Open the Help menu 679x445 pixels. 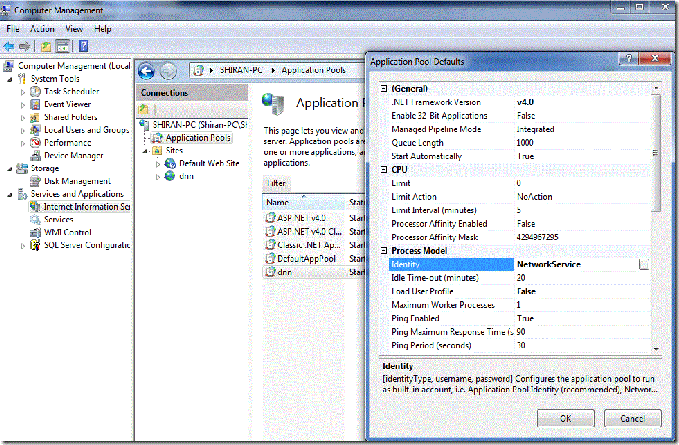103,29
